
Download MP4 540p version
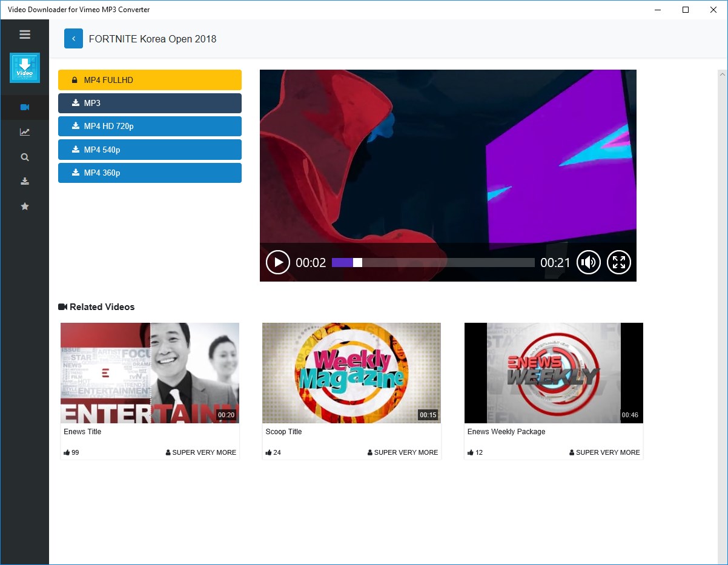150,150
